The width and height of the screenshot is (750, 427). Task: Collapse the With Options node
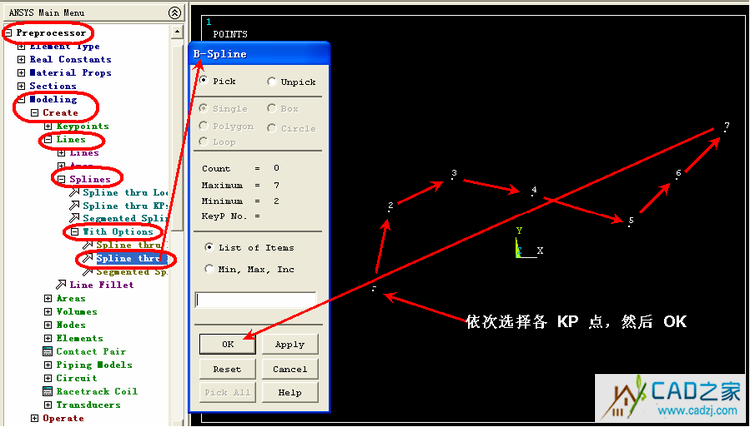tap(75, 232)
